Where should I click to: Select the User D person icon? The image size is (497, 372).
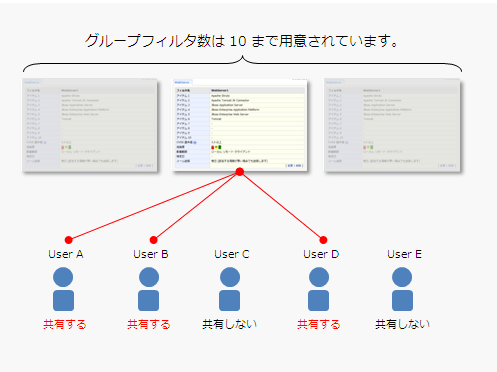(319, 289)
